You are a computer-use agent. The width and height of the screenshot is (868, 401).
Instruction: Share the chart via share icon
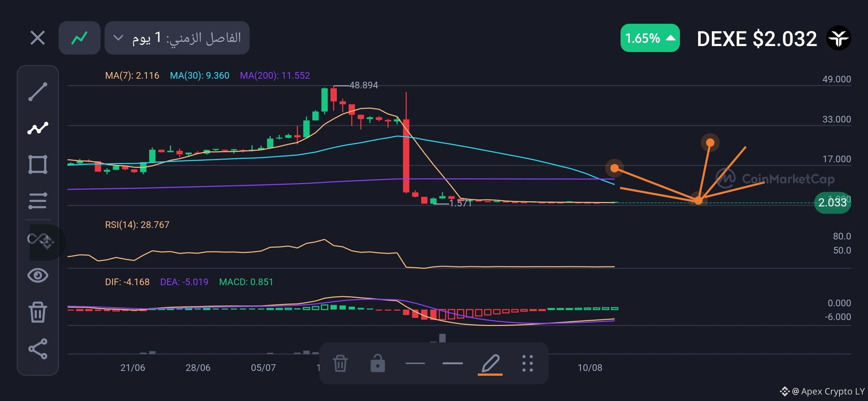38,349
